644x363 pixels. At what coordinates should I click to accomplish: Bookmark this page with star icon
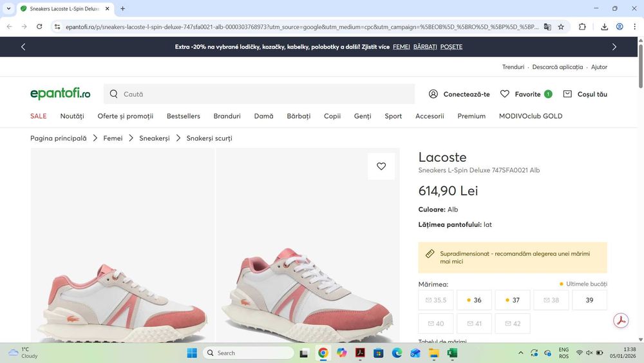click(561, 26)
